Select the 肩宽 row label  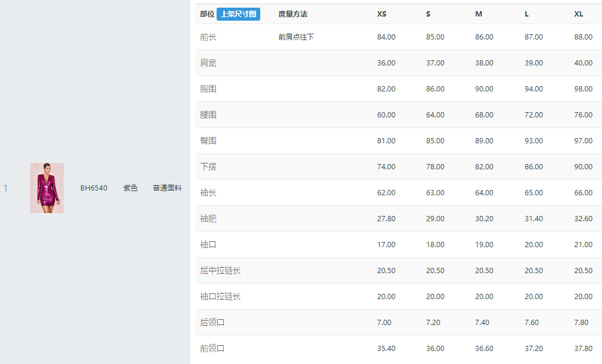point(208,63)
